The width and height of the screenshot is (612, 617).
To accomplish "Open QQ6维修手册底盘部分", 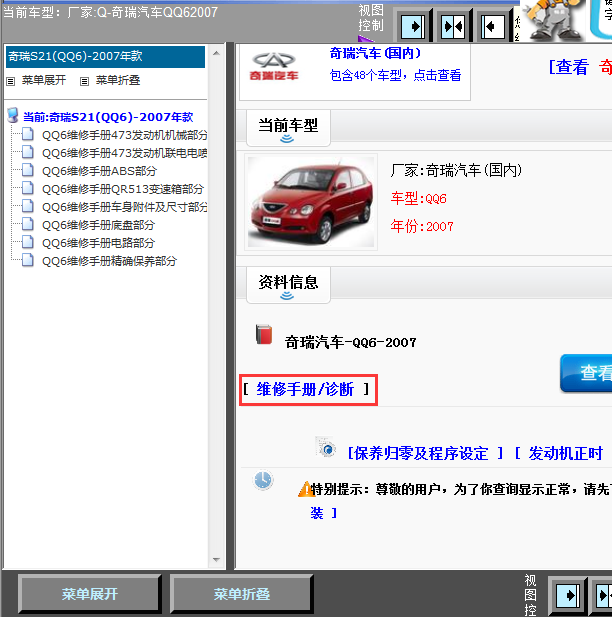I will point(98,225).
